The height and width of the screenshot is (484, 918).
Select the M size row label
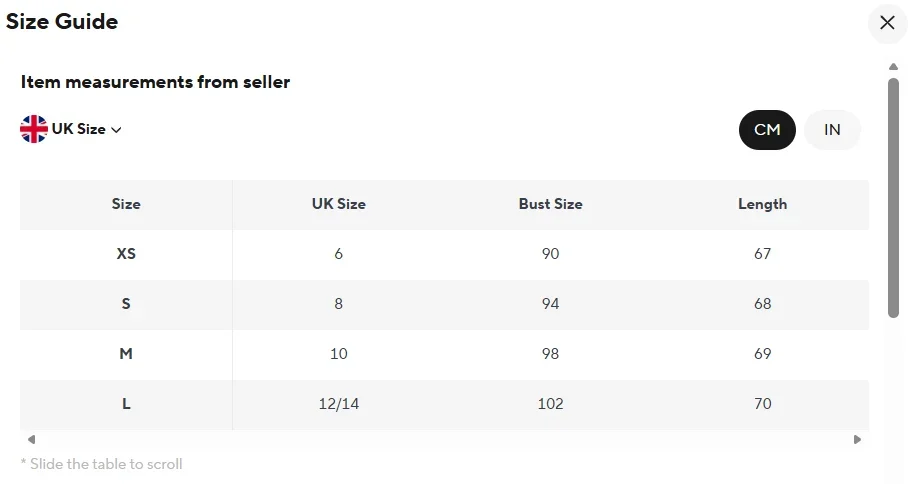[x=126, y=354]
